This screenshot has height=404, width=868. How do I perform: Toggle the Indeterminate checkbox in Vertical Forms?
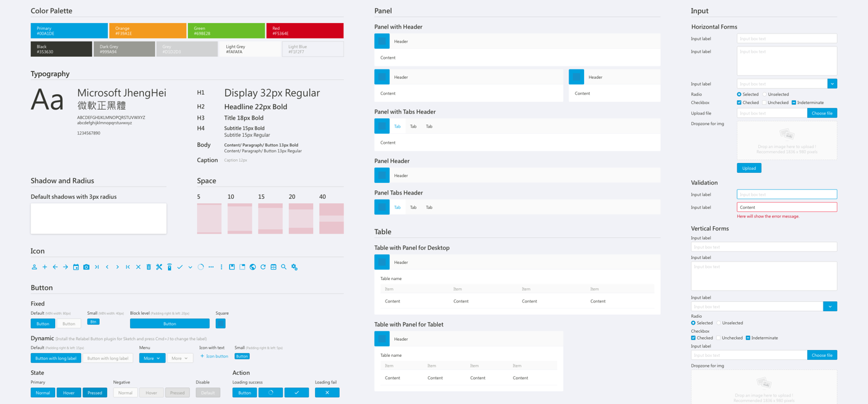748,338
